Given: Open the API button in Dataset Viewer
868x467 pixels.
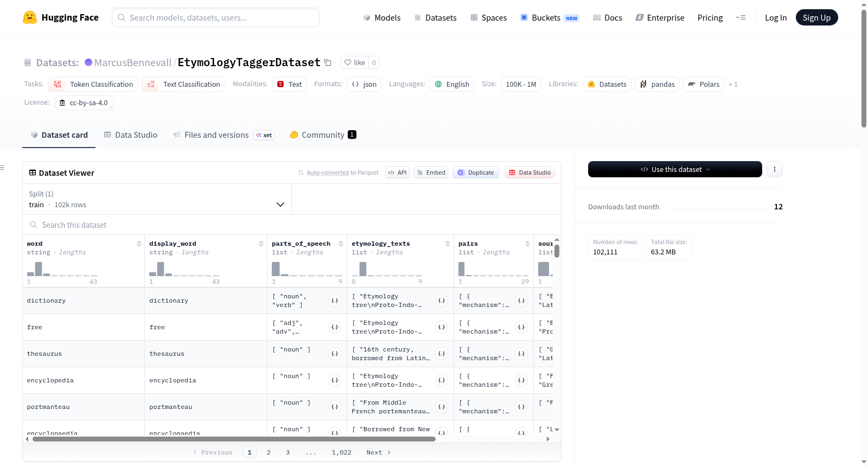Looking at the screenshot, I should coord(397,172).
